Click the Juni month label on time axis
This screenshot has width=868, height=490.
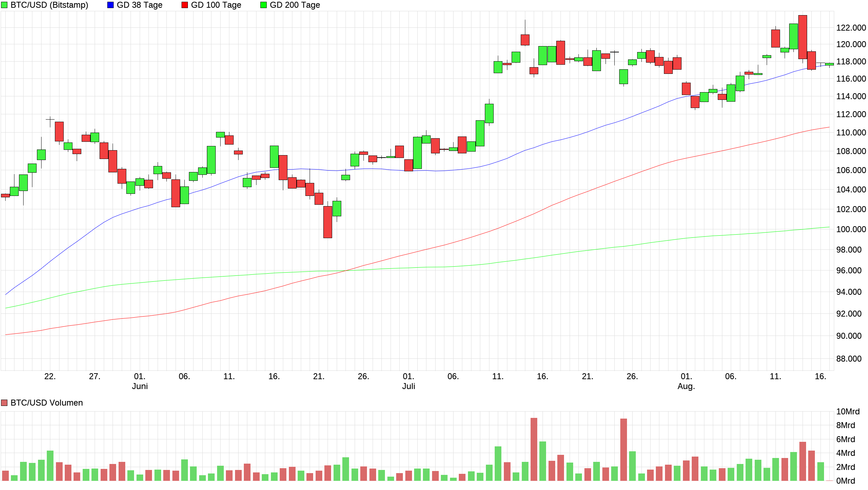tap(140, 386)
